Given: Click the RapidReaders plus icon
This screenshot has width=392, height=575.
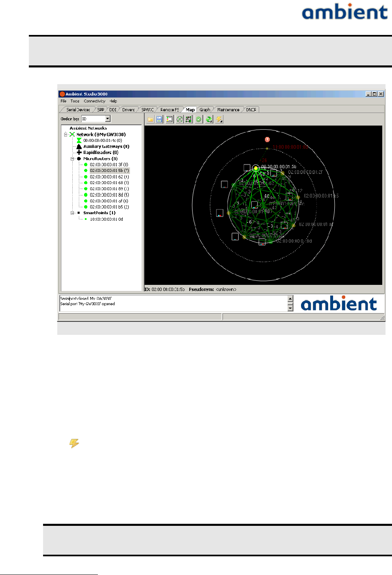Looking at the screenshot, I should [x=79, y=152].
